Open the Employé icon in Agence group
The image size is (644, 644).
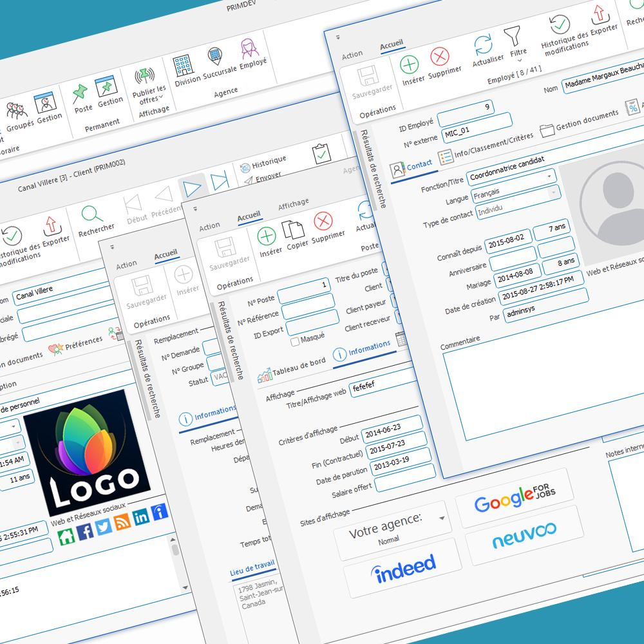(x=249, y=48)
